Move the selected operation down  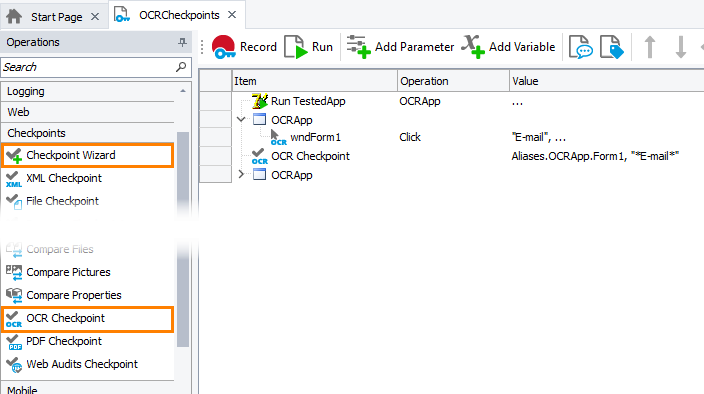681,47
